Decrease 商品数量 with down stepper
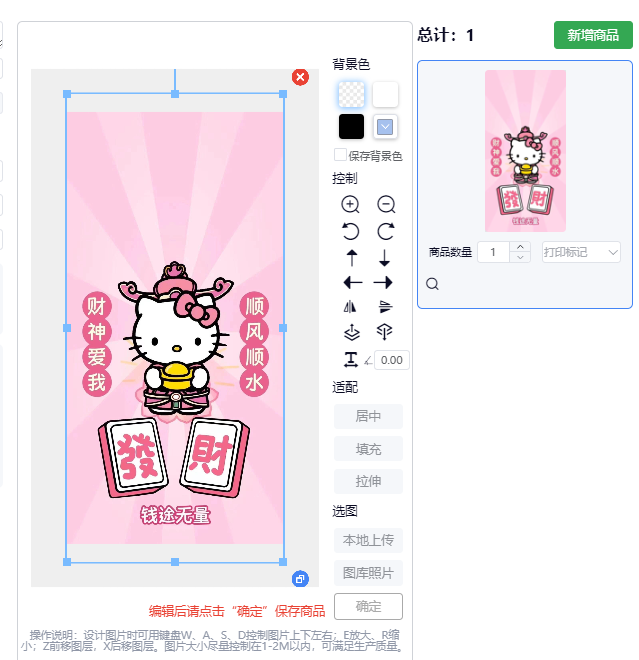 click(520, 257)
